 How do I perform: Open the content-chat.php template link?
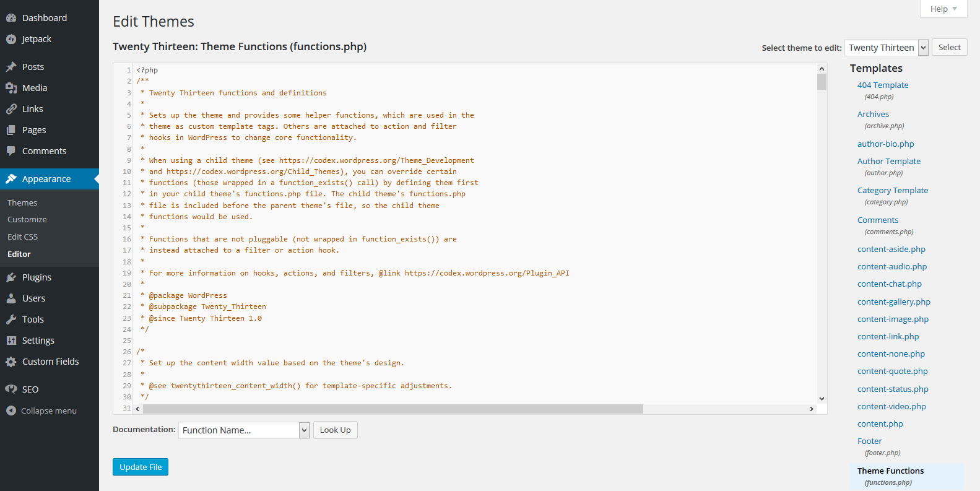tap(890, 284)
